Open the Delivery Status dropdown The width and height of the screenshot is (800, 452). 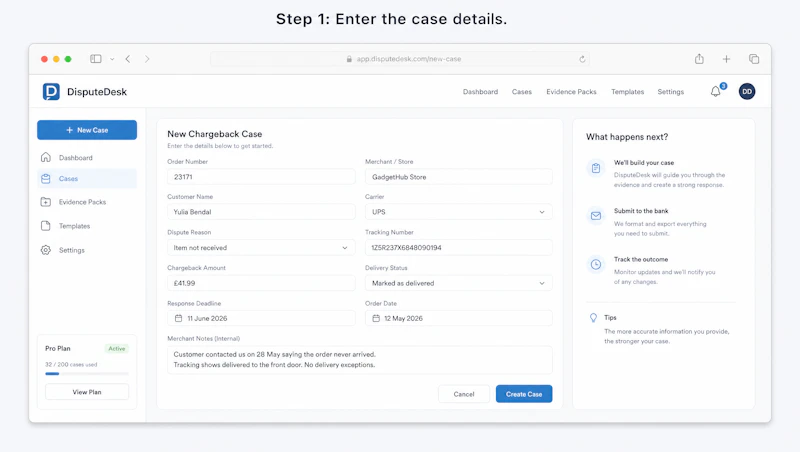(x=459, y=283)
